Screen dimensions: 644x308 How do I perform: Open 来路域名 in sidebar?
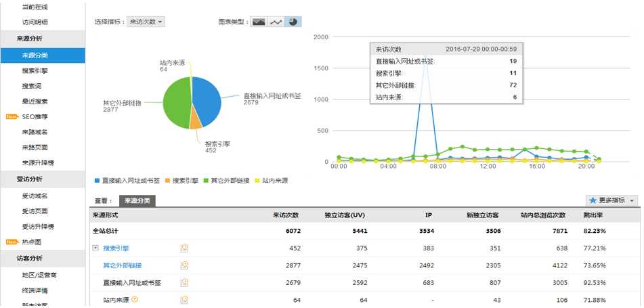tap(35, 132)
